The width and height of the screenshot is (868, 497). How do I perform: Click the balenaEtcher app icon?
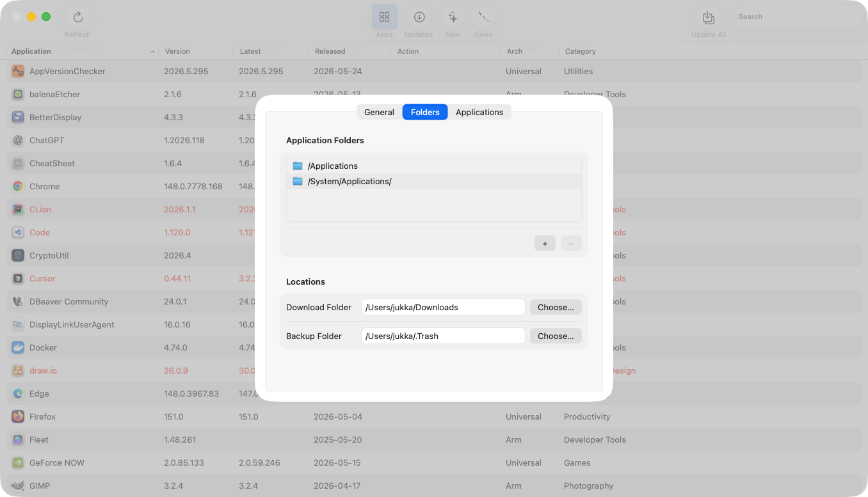tap(18, 94)
